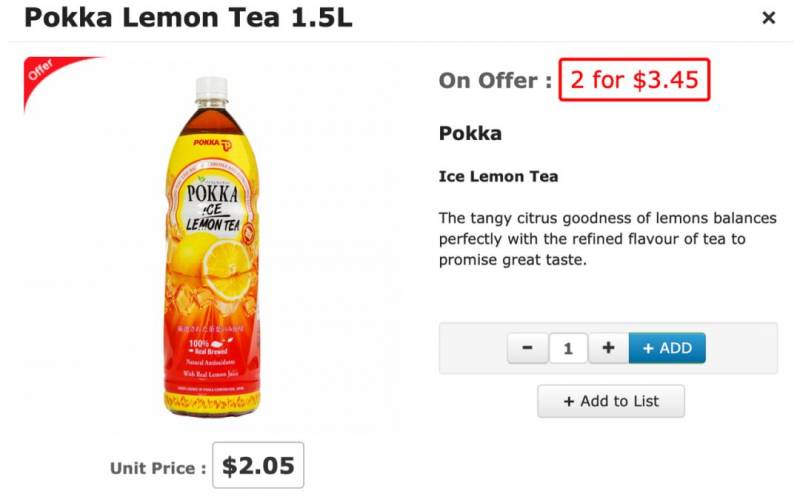Click the Add to List button
The width and height of the screenshot is (800, 497).
pyautogui.click(x=611, y=401)
